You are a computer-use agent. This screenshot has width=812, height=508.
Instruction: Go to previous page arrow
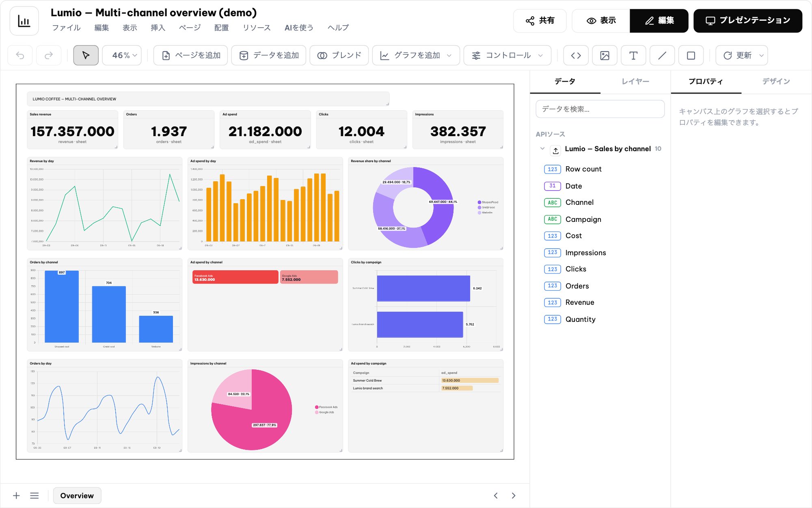tap(496, 495)
